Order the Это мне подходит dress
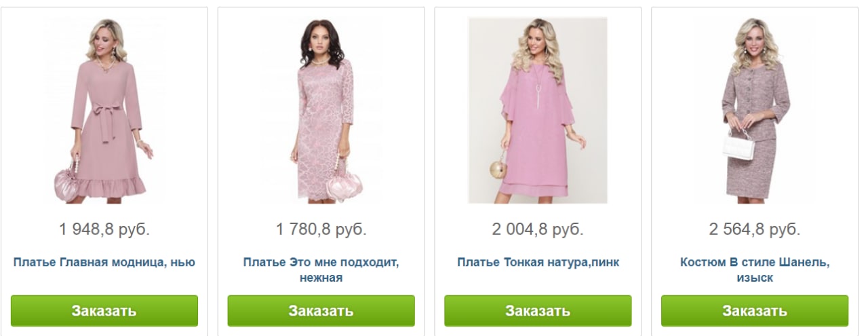 coord(321,311)
